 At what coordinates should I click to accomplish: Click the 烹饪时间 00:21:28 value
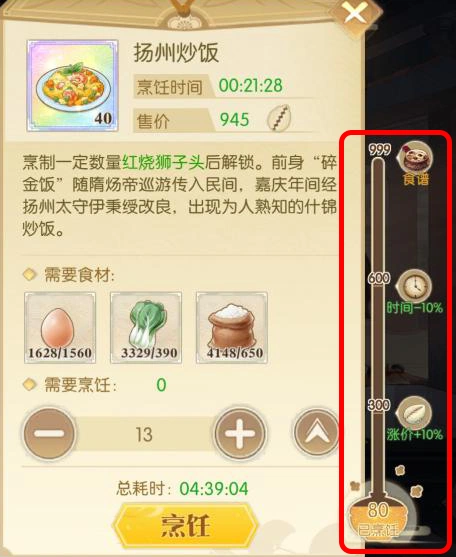251,86
